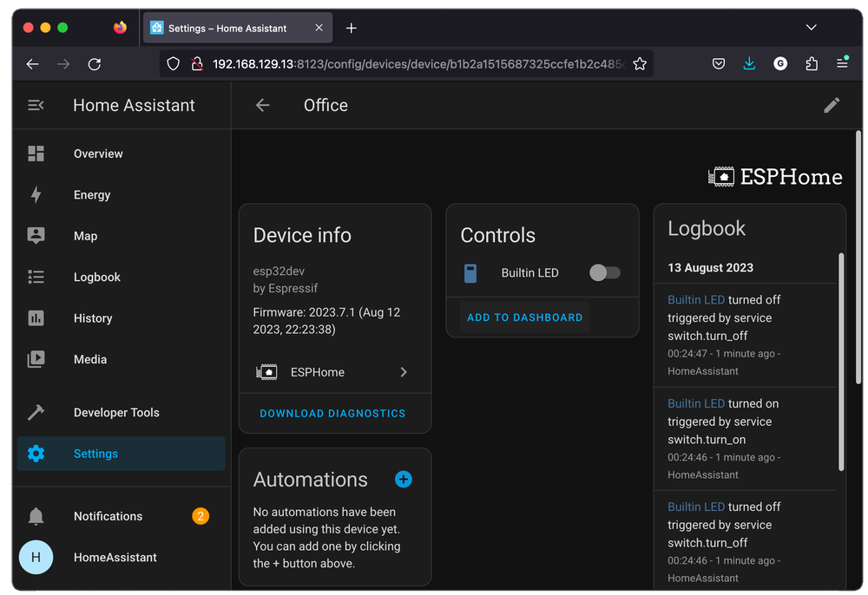Viewport: 868px width, 595px height.
Task: Open Developer Tools hammer icon
Action: click(36, 413)
